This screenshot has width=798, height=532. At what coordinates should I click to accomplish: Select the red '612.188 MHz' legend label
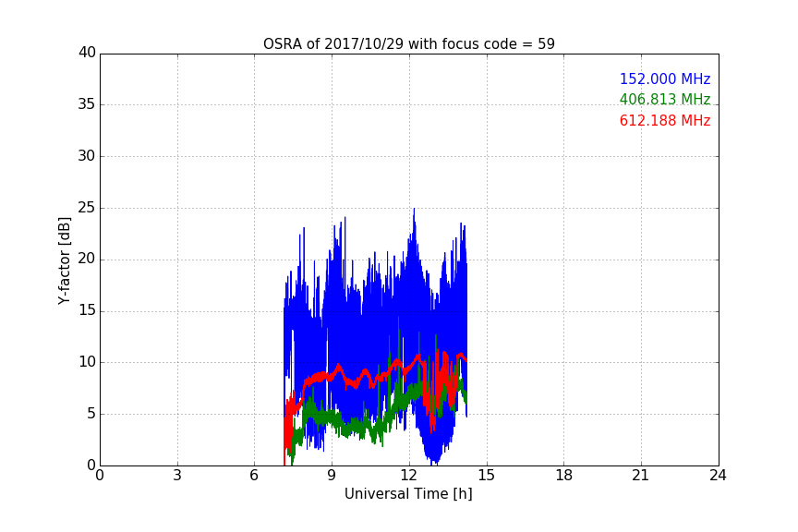pos(665,121)
